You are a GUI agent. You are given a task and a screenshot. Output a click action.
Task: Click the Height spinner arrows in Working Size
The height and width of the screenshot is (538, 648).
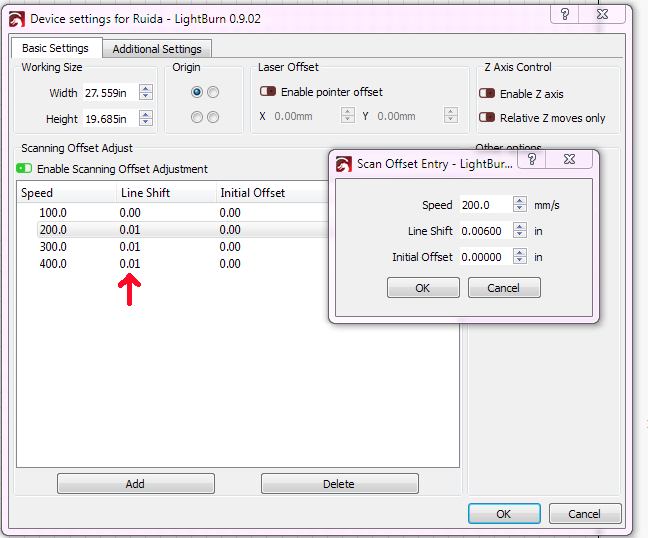(145, 118)
